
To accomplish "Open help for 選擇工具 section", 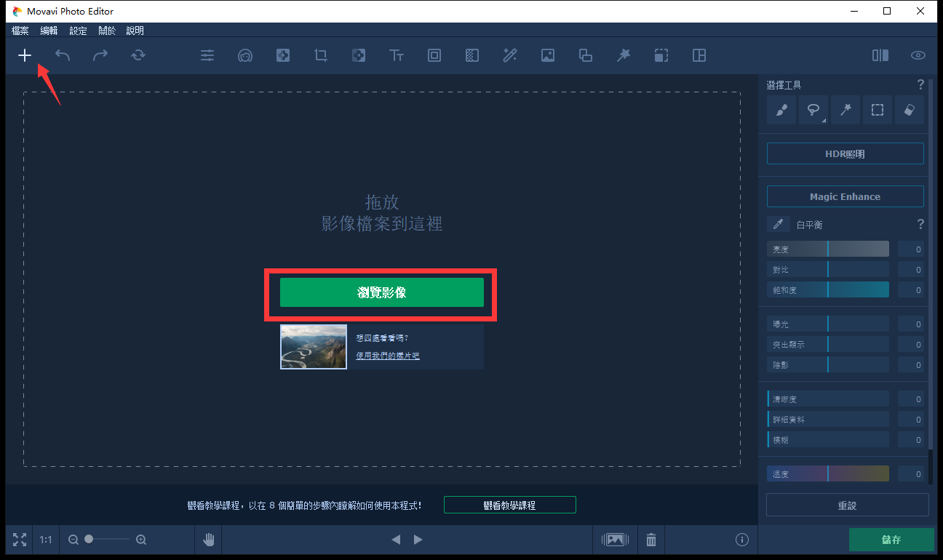I will [920, 84].
